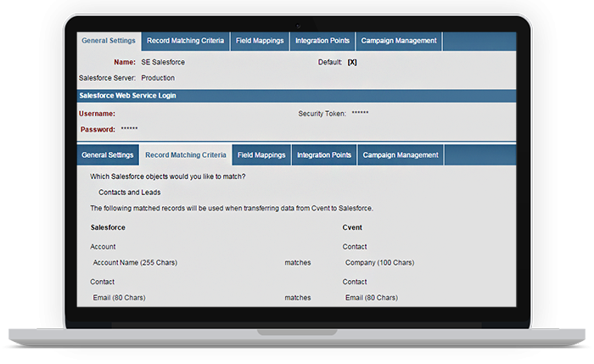Click the Salesforce Web Service Login header

[127, 96]
